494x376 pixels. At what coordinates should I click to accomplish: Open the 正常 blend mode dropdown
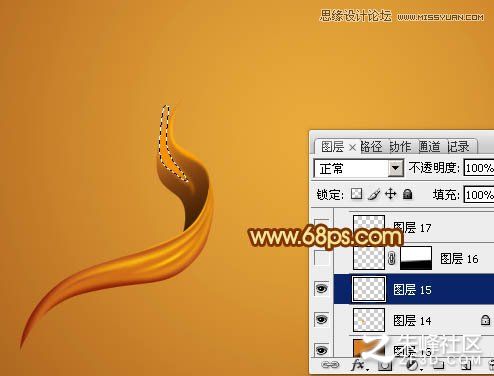pos(358,168)
